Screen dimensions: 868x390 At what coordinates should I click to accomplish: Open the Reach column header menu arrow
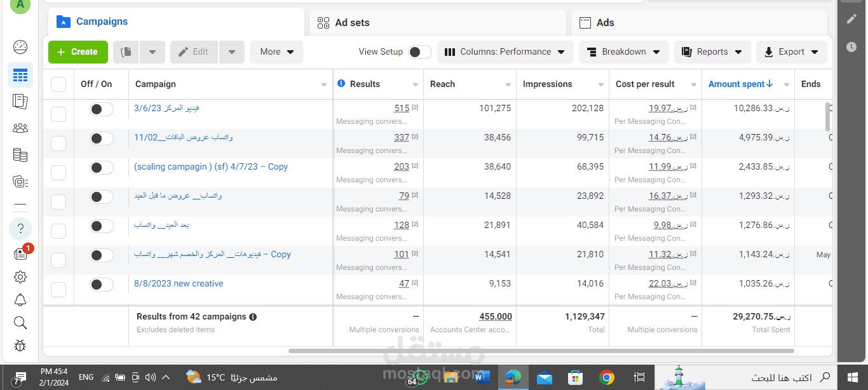pos(508,85)
